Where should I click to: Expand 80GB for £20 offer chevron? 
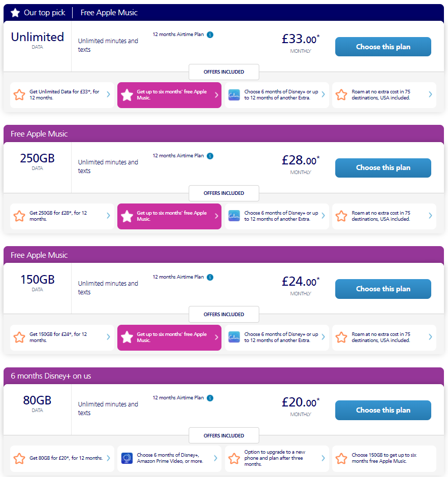[x=108, y=458]
